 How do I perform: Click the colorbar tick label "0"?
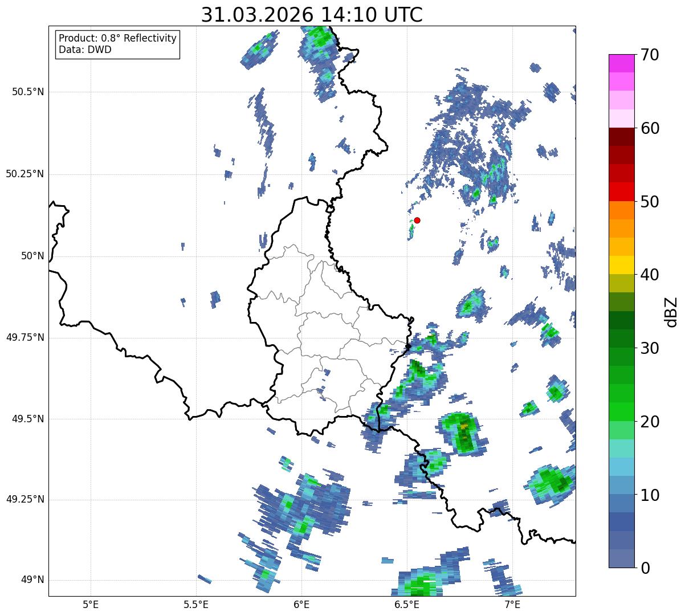click(x=645, y=568)
